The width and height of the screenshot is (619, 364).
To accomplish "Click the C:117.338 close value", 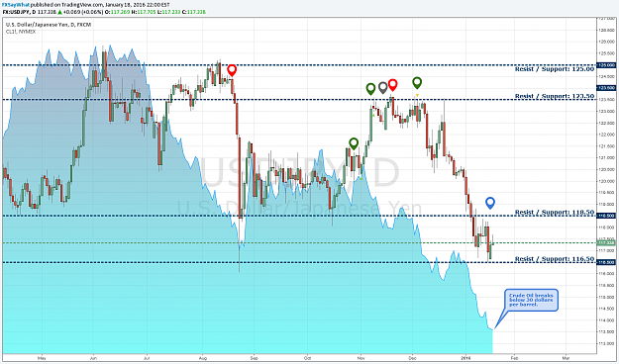I will (195, 12).
